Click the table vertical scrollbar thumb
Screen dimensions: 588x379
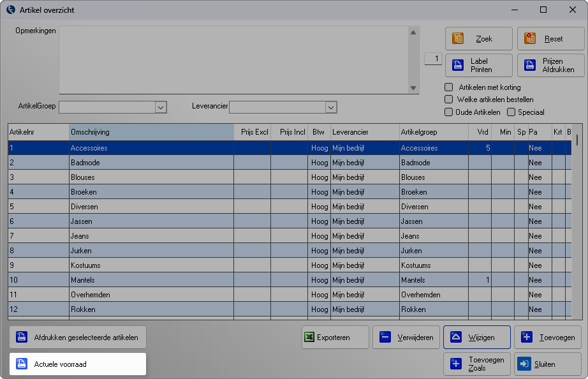tap(577, 140)
